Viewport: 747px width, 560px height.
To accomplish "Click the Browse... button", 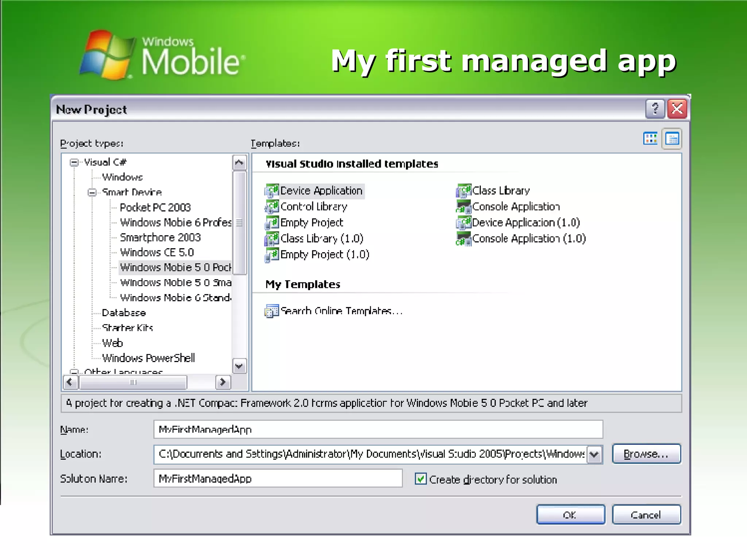I will click(x=646, y=454).
